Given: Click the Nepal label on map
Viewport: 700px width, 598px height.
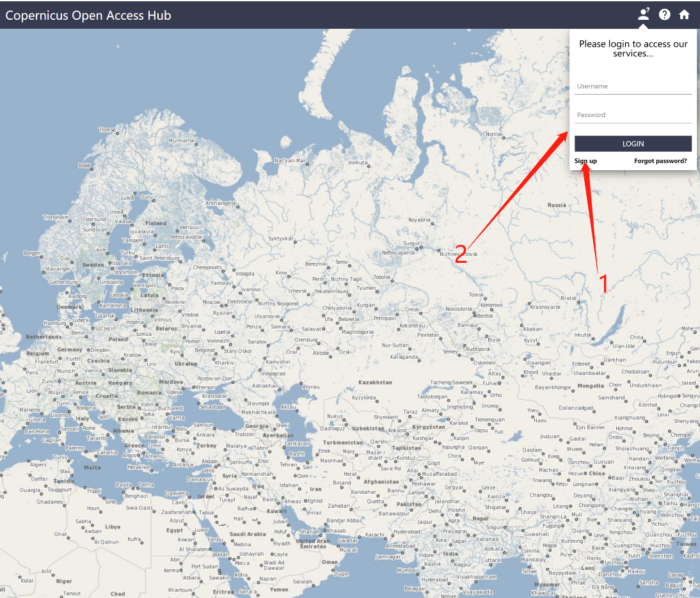Looking at the screenshot, I should 481,519.
